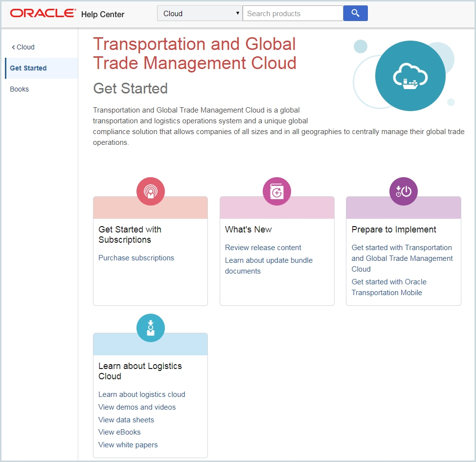Click the View eBooks link
476x462 pixels.
(119, 432)
